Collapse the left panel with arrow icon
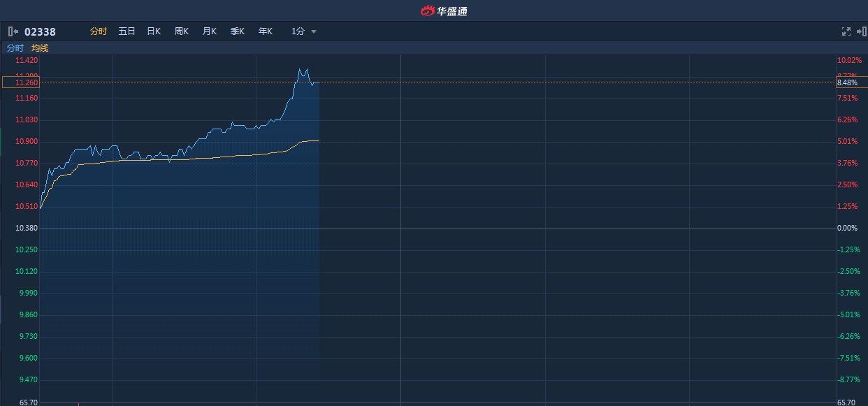 pos(13,31)
